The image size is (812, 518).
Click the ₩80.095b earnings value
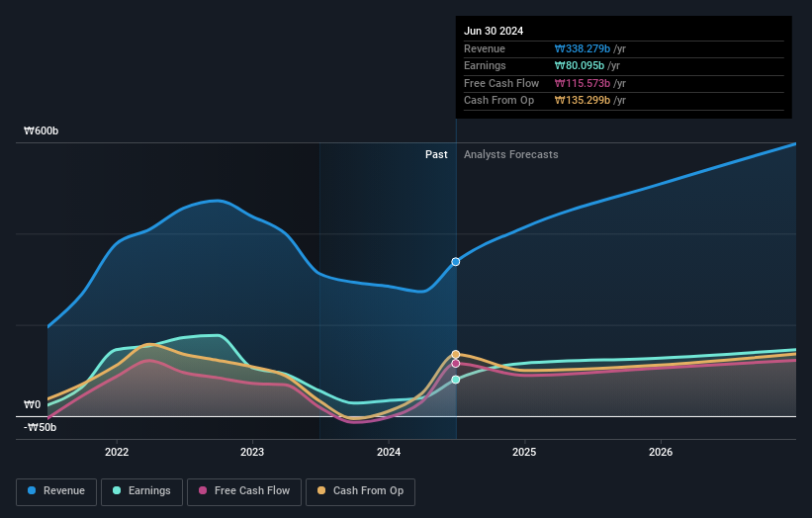click(580, 65)
